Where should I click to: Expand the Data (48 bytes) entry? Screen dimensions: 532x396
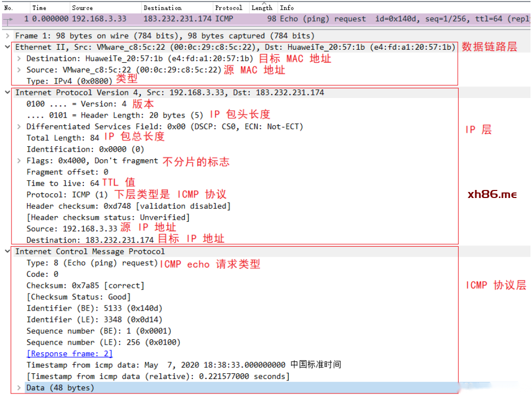coord(19,387)
